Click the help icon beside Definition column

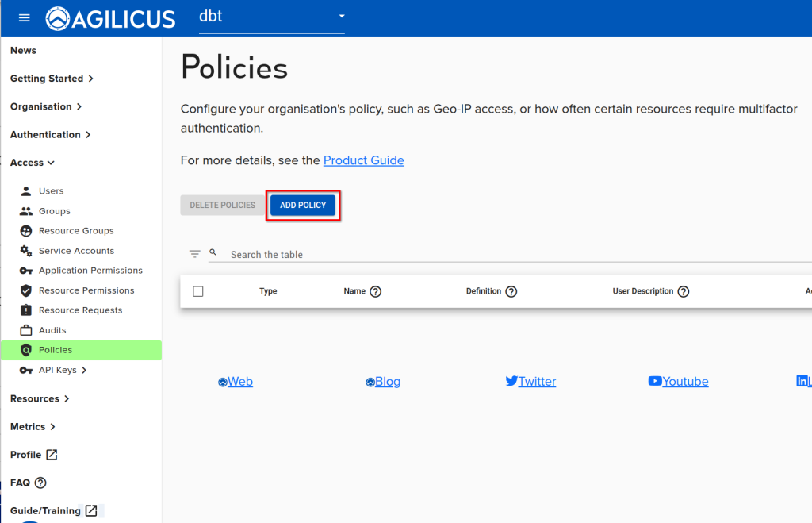click(511, 291)
